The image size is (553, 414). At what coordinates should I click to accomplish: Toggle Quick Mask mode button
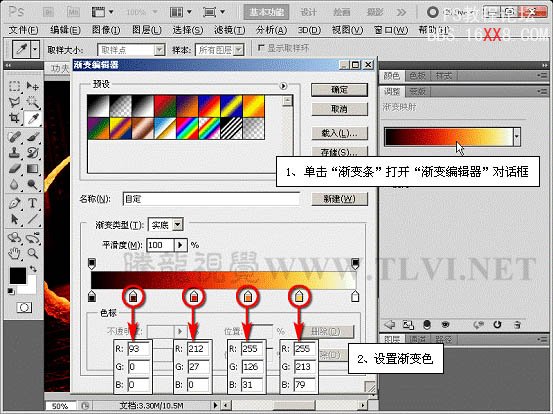click(24, 308)
